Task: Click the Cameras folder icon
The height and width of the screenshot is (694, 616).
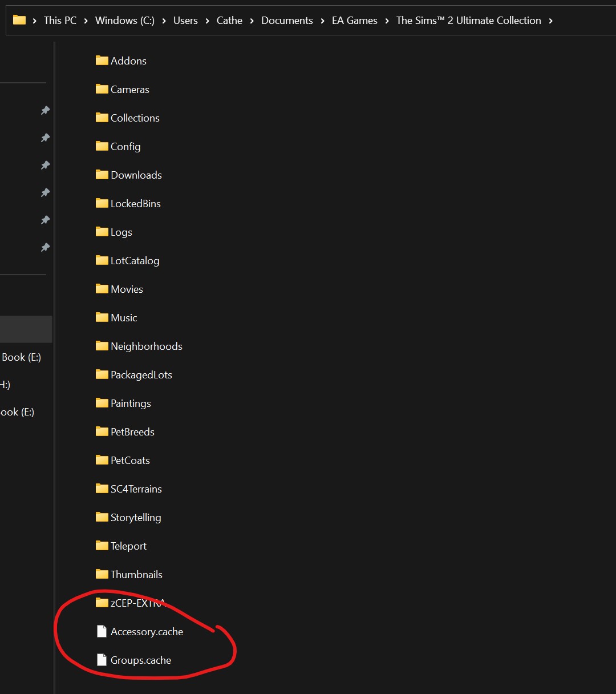Action: point(102,89)
